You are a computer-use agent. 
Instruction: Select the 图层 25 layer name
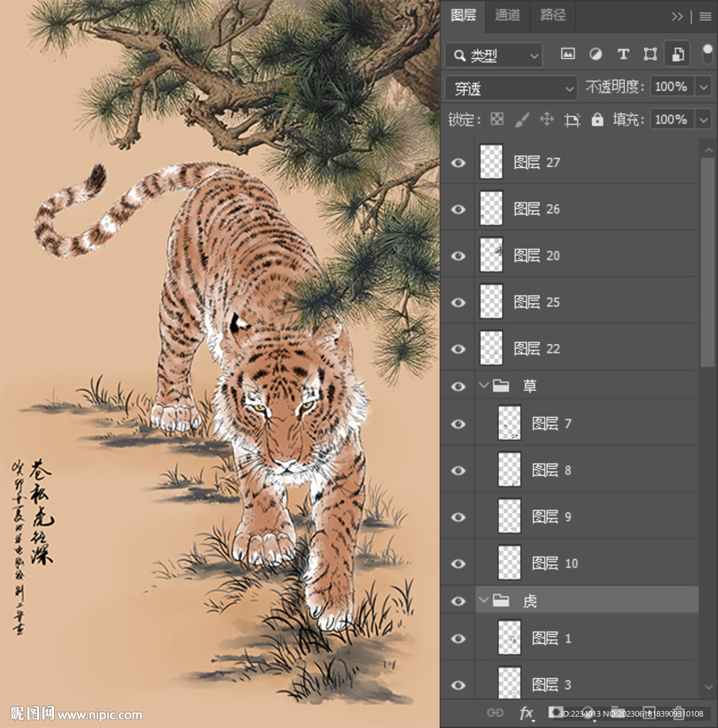[537, 302]
